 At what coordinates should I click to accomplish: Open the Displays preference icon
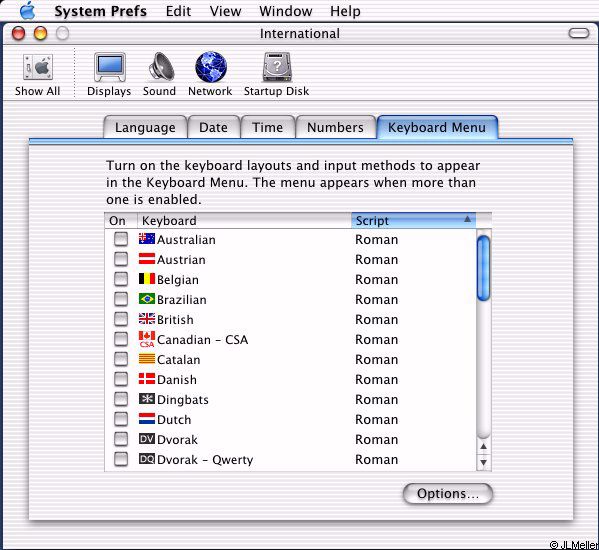coord(110,67)
